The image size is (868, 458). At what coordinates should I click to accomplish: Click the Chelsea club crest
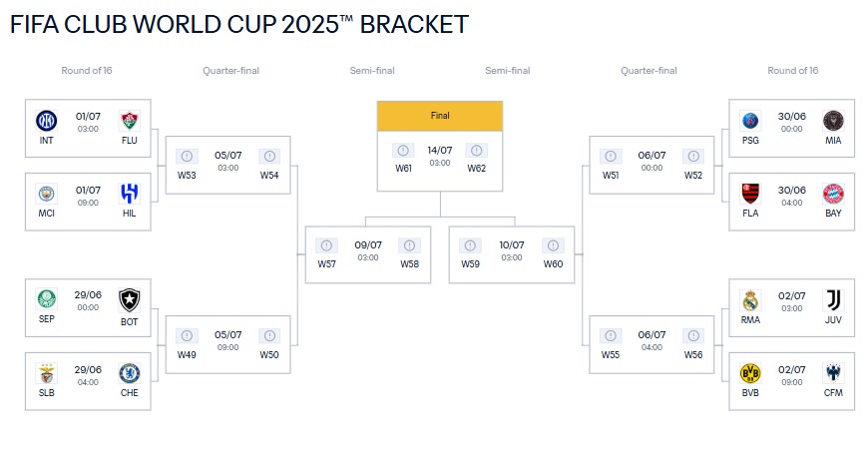129,373
